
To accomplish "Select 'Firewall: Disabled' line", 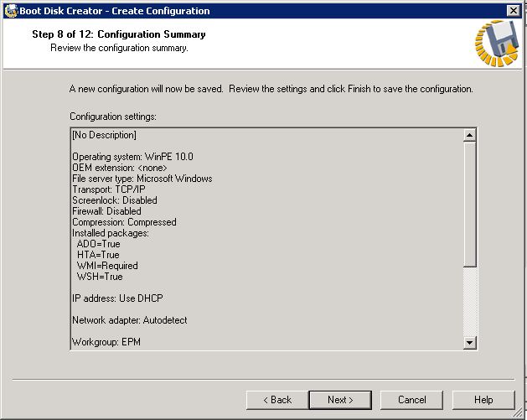I will (106, 211).
